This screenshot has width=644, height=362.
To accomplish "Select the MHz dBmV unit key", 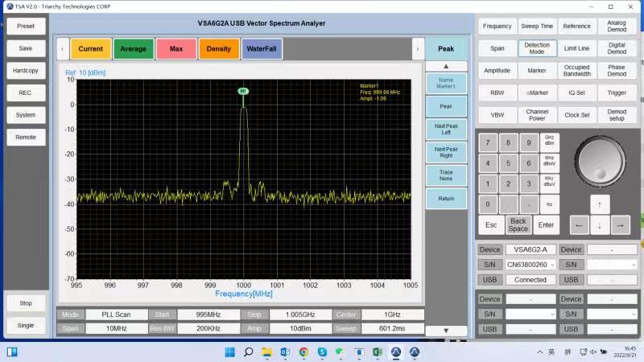I will (549, 161).
